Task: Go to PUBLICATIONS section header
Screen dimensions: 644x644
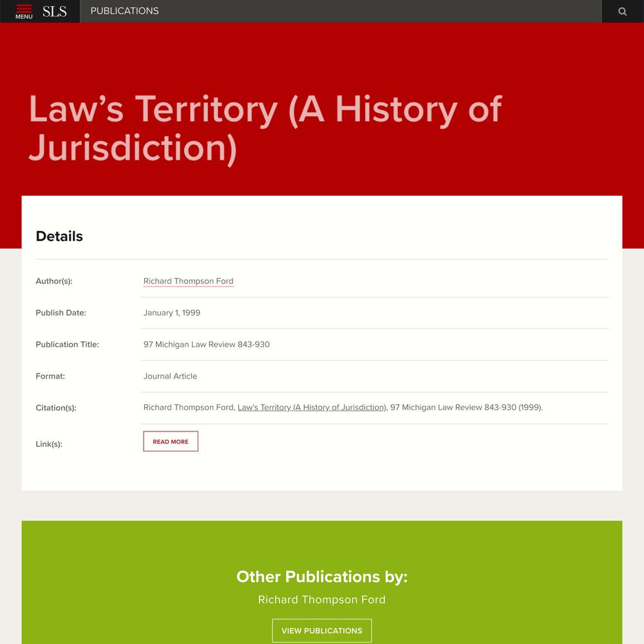Action: [124, 11]
